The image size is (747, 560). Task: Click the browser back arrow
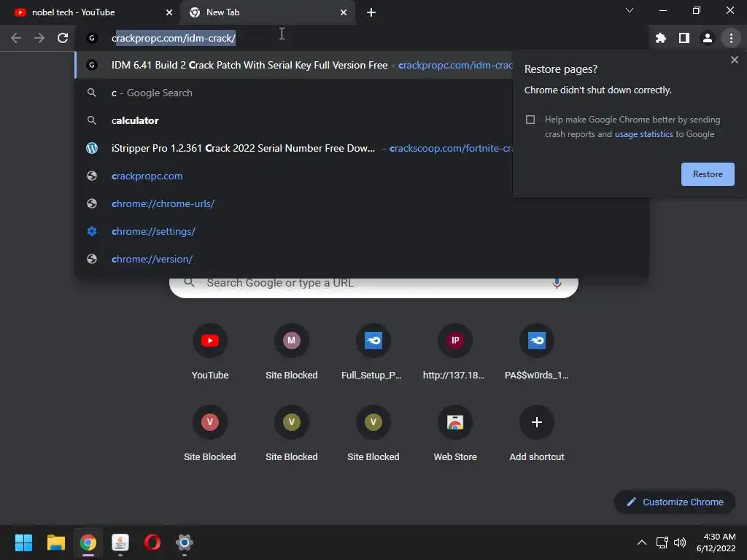(x=16, y=38)
